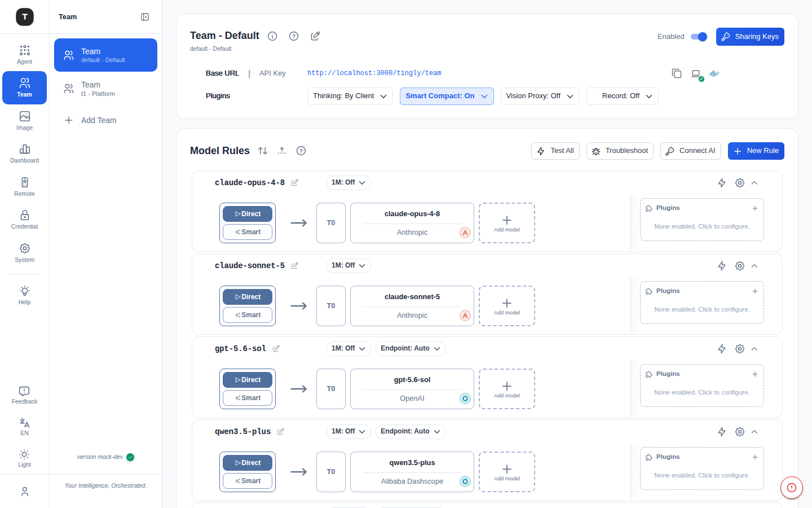Open the Smart Compact: On dropdown
Viewport: 812px width, 508px height.
point(447,96)
